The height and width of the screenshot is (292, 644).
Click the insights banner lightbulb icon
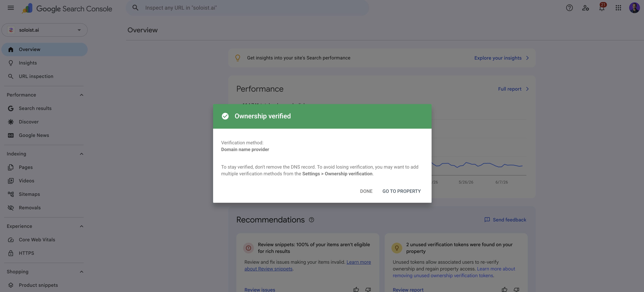pyautogui.click(x=238, y=58)
